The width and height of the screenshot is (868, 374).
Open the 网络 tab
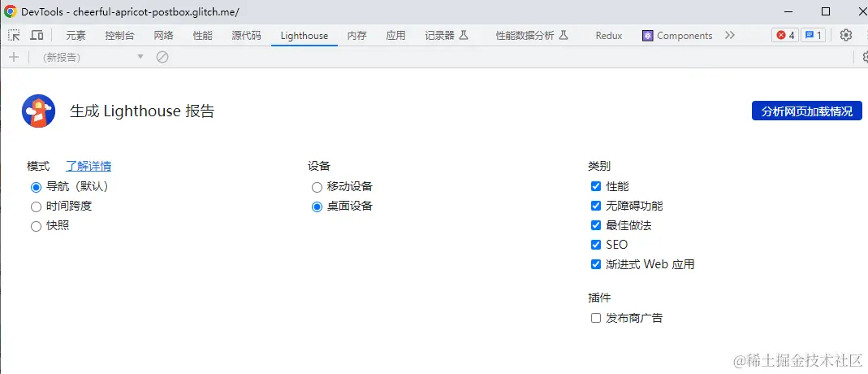click(x=164, y=36)
